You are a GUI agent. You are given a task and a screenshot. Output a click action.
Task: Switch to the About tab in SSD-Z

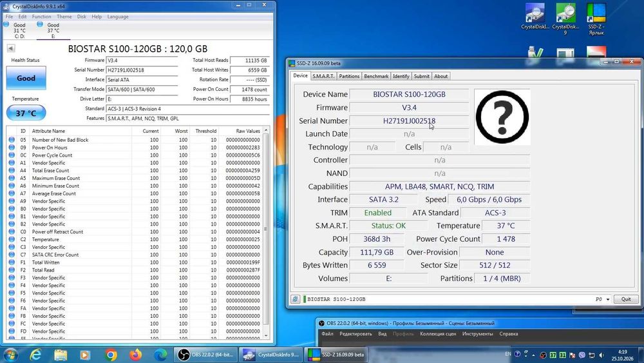(x=440, y=76)
